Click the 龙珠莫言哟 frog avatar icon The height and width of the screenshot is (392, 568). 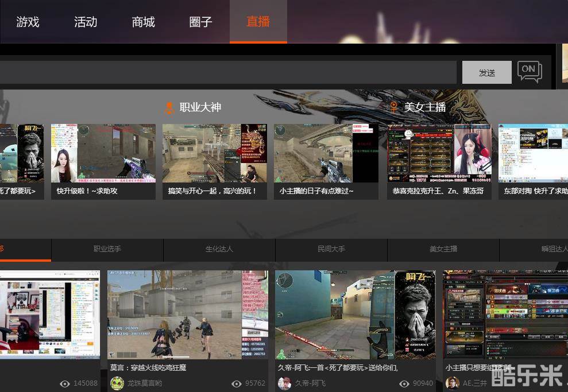point(117,383)
